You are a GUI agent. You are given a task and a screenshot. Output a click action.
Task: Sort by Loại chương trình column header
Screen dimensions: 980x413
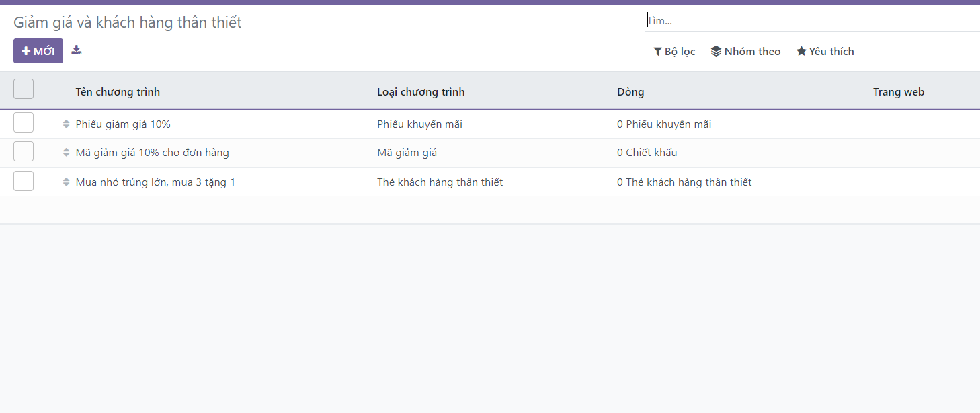click(421, 92)
